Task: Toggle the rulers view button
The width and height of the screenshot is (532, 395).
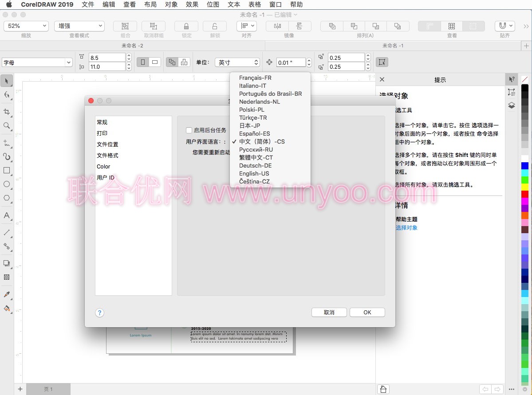Action: point(430,26)
